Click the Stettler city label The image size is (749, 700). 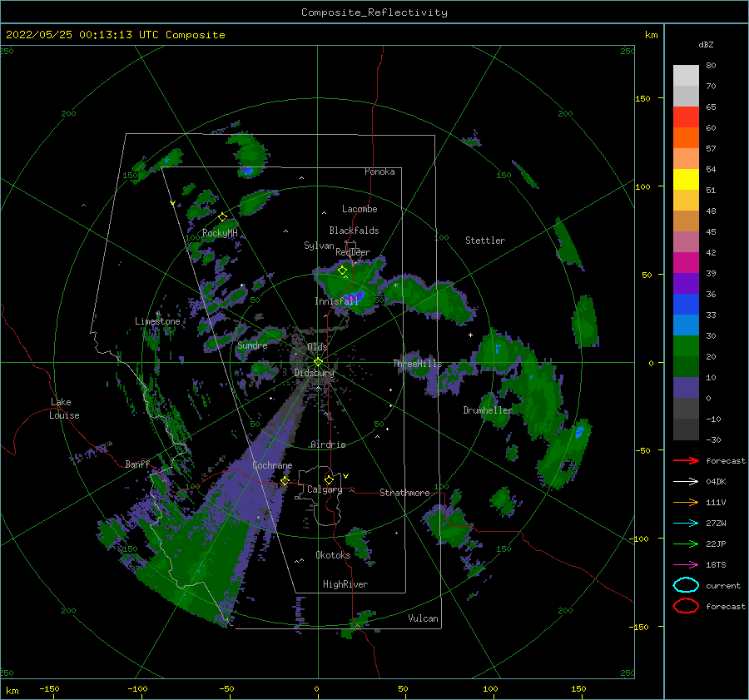[x=485, y=241]
